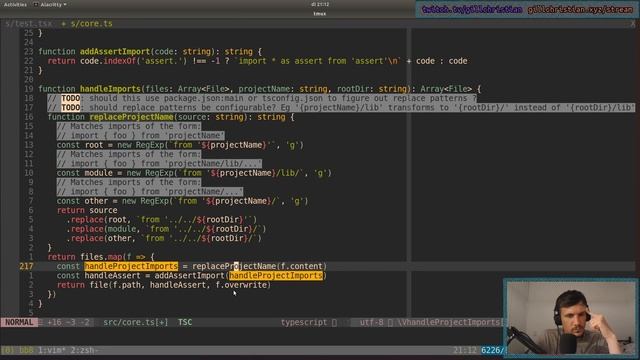Close the vim tab with the X
This screenshot has width=640, height=360.
(x=633, y=24)
